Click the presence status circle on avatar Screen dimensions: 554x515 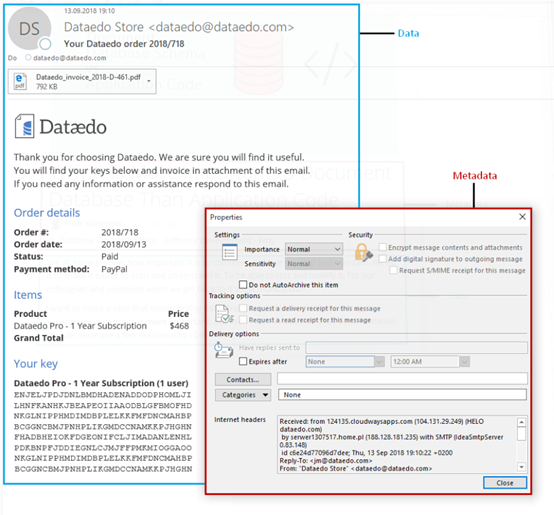point(45,44)
